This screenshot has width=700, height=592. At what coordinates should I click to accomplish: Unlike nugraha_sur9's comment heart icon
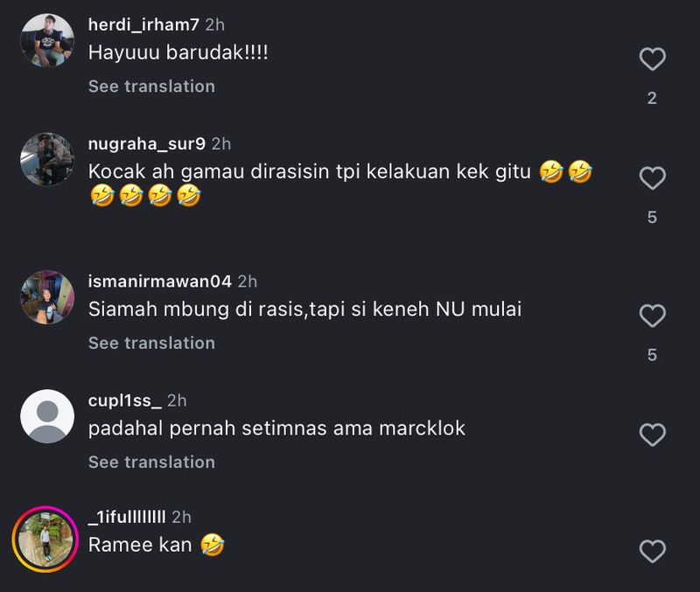pos(651,178)
